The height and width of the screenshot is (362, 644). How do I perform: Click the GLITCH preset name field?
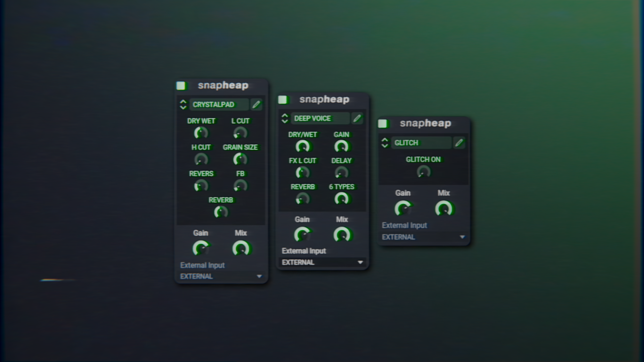[421, 142]
